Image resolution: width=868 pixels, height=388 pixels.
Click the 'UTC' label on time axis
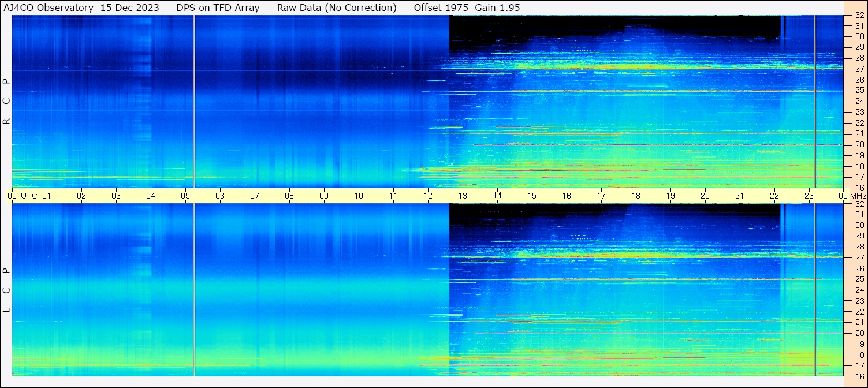pos(29,196)
